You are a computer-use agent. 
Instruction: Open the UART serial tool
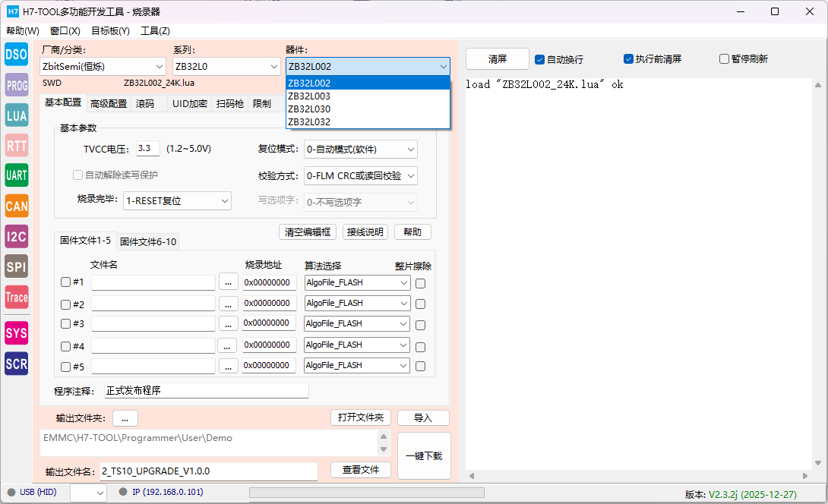pos(16,175)
